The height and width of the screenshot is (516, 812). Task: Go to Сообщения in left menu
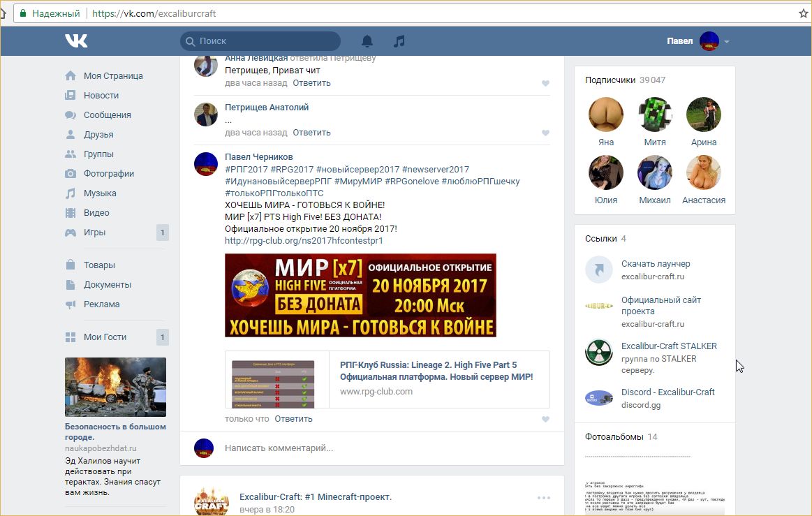tap(107, 115)
